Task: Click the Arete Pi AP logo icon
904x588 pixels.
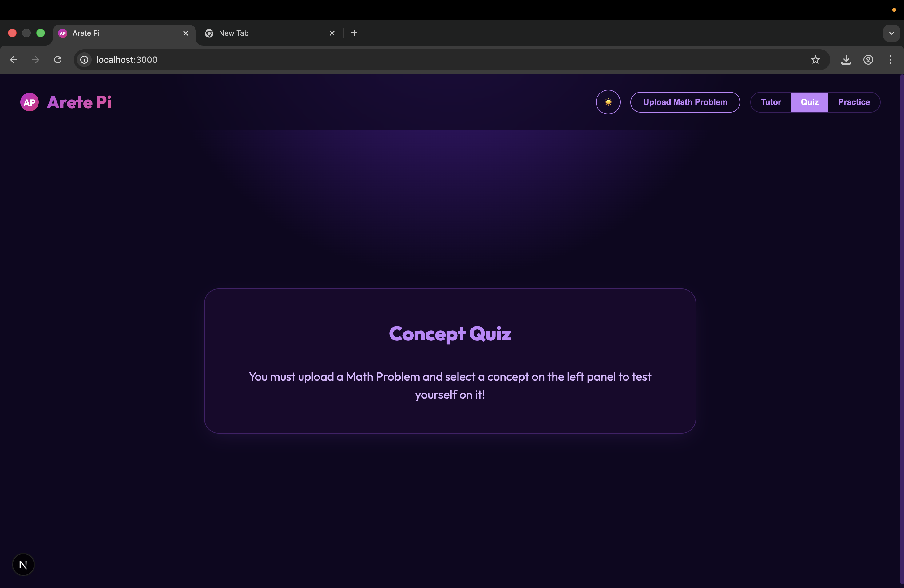Action: coord(29,102)
